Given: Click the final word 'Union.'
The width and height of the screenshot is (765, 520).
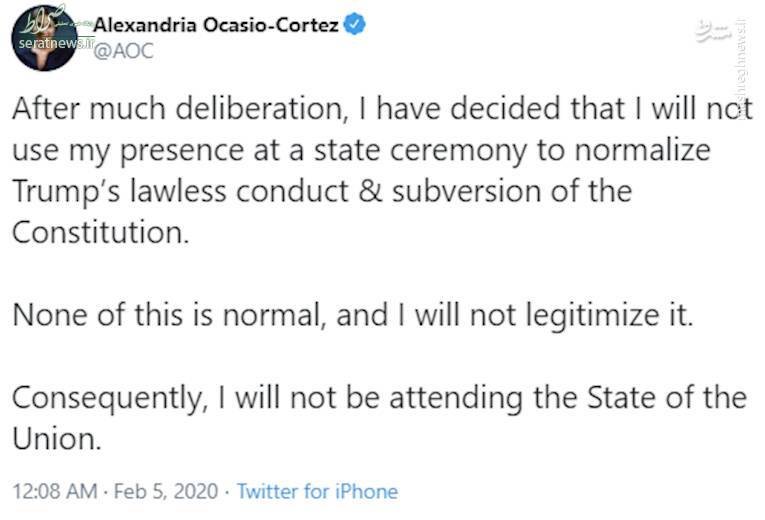Looking at the screenshot, I should point(57,439).
